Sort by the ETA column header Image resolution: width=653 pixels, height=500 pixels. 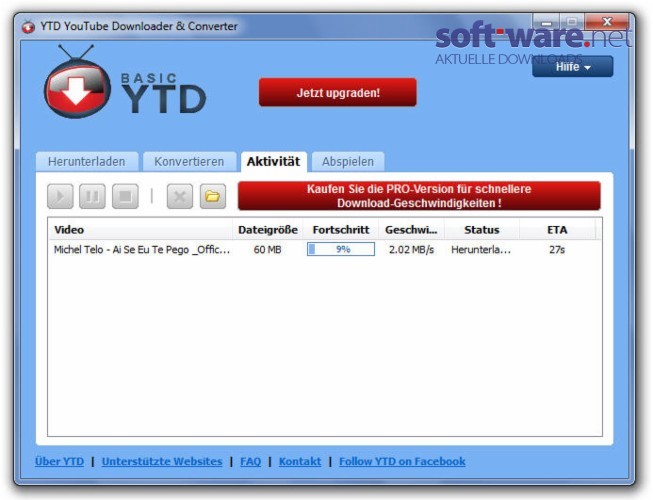click(557, 230)
